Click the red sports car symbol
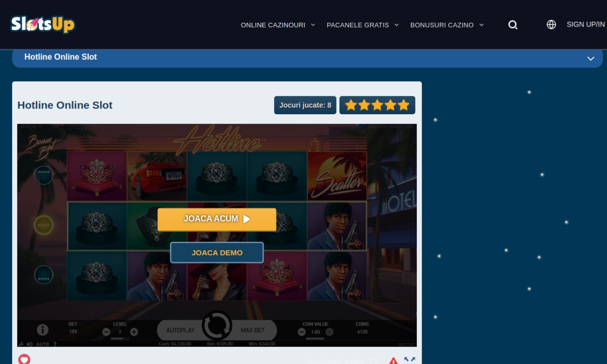This screenshot has width=607, height=364. pyautogui.click(x=156, y=176)
